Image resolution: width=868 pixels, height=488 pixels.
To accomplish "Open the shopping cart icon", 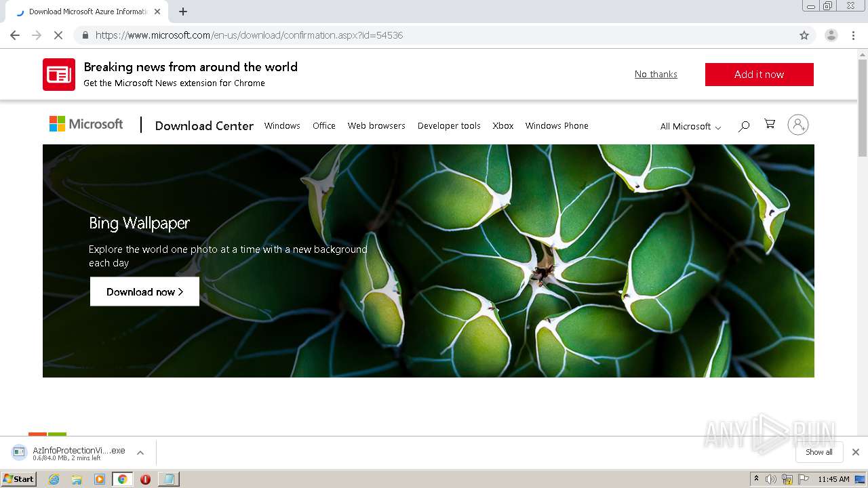I will (x=770, y=124).
